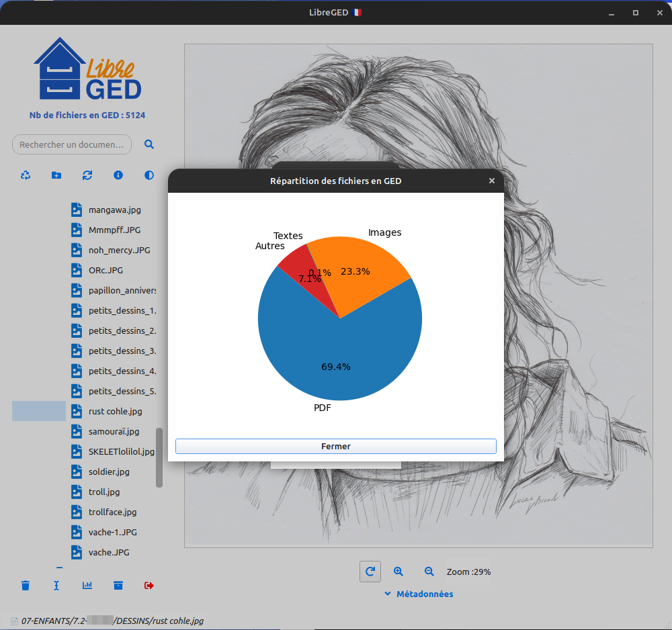Select samouraï.jpg in the file list
The width and height of the screenshot is (672, 630).
coord(114,431)
